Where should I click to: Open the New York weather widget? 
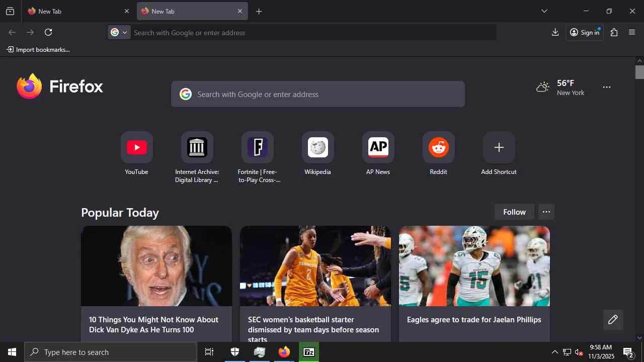point(560,87)
